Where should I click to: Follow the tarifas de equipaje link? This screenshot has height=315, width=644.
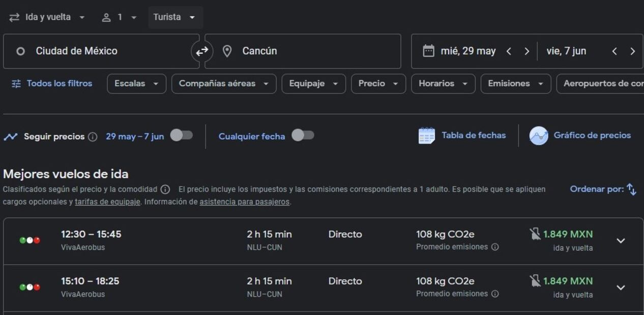(x=107, y=202)
